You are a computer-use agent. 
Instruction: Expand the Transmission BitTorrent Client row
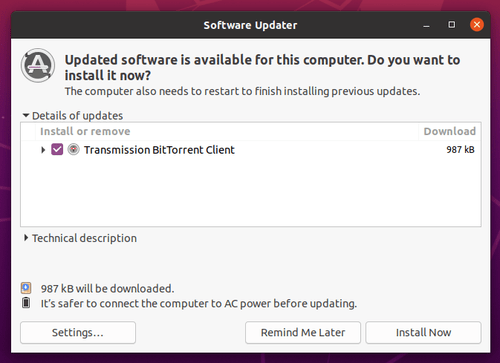click(x=43, y=150)
